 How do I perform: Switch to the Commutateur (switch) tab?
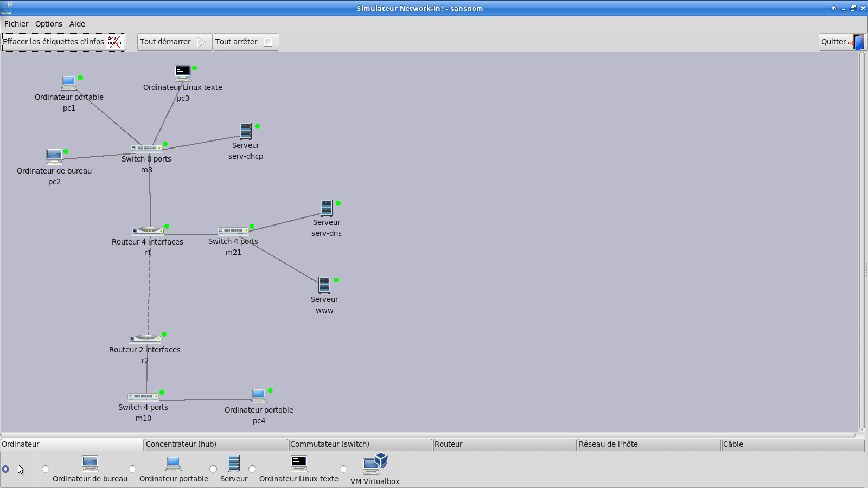(360, 444)
